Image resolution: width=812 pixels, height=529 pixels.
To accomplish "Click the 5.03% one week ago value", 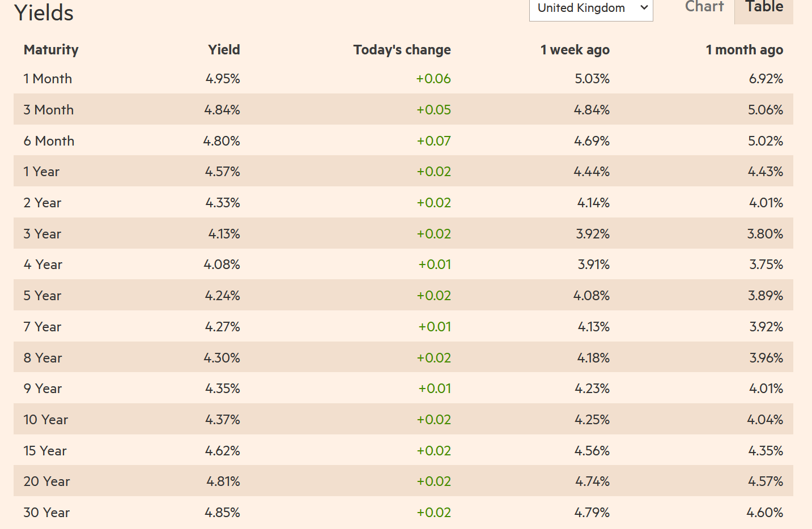I will (592, 79).
